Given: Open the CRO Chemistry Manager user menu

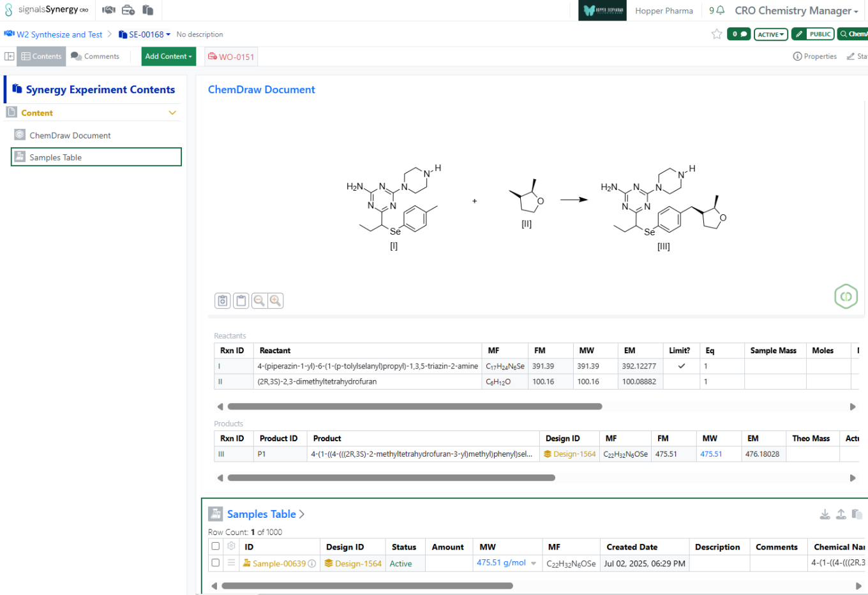Looking at the screenshot, I should [x=796, y=11].
